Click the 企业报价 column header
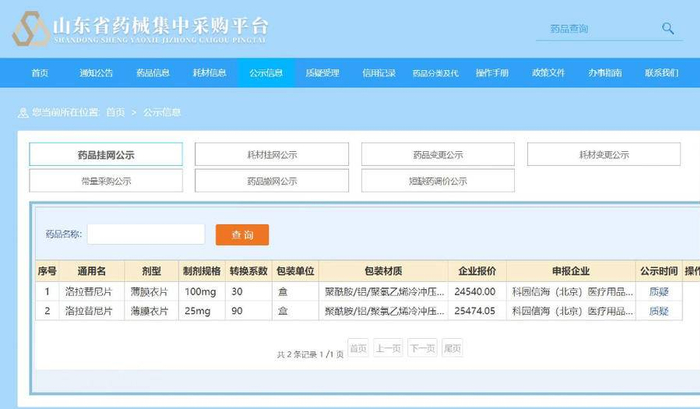Screen dimensions: 700x409 click(x=477, y=271)
